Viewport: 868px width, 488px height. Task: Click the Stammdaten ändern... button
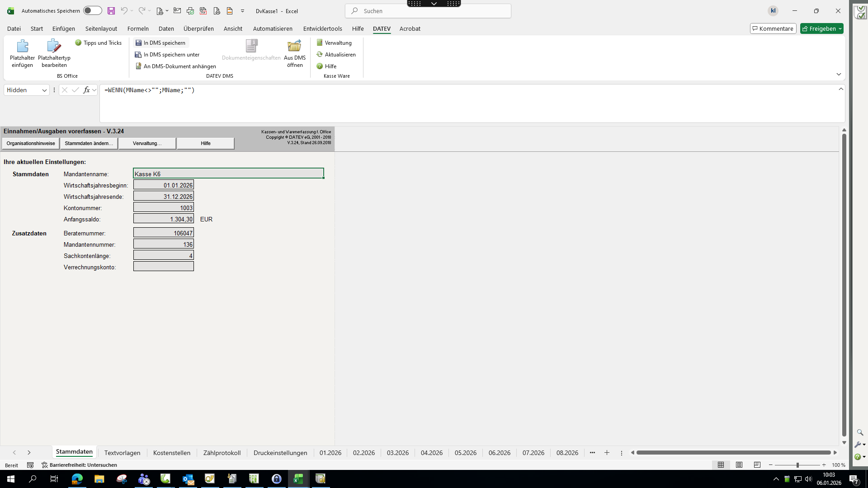point(89,143)
